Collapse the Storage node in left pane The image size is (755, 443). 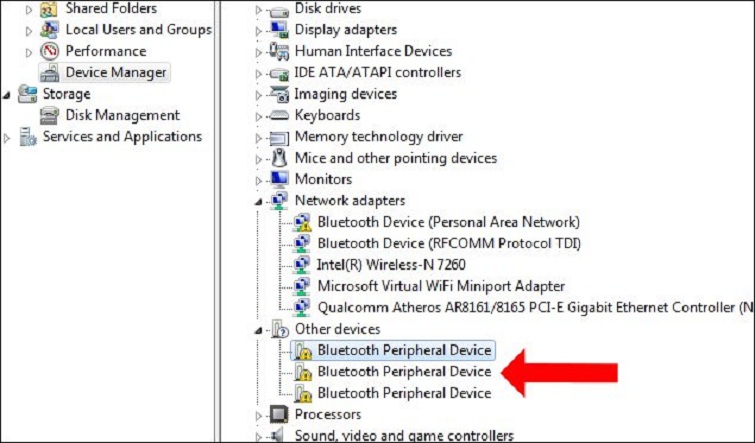coord(8,94)
